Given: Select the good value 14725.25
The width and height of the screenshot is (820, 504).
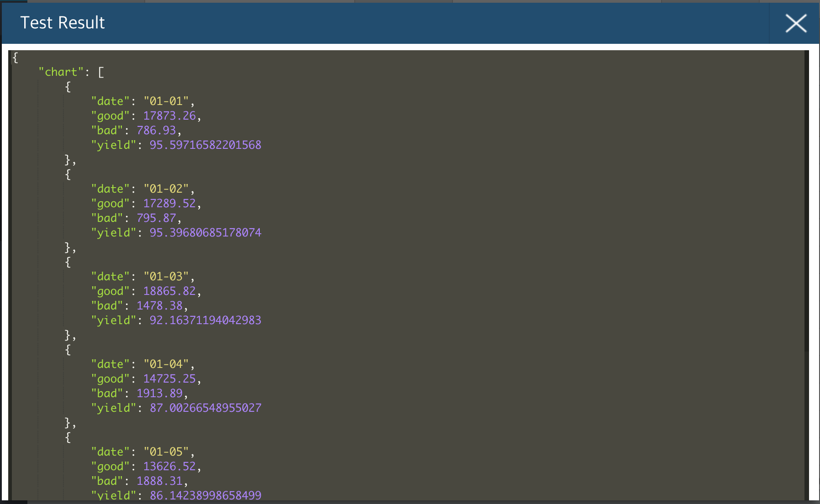Looking at the screenshot, I should pyautogui.click(x=169, y=379).
